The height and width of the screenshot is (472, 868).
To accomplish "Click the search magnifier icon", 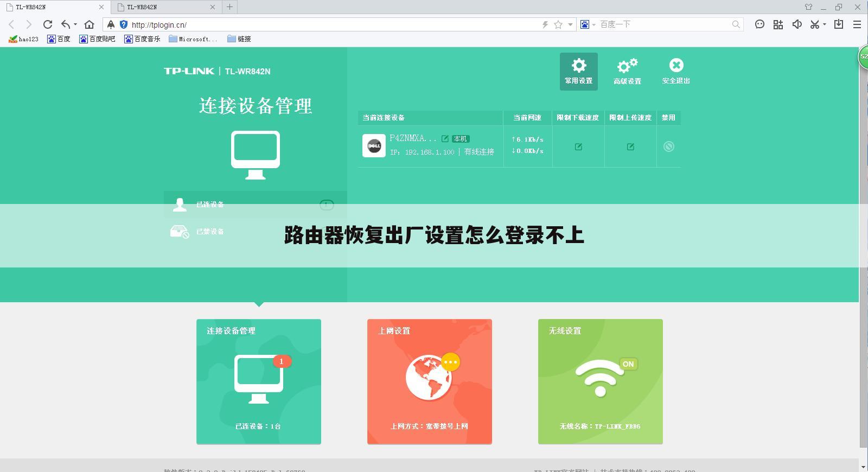I will (736, 24).
